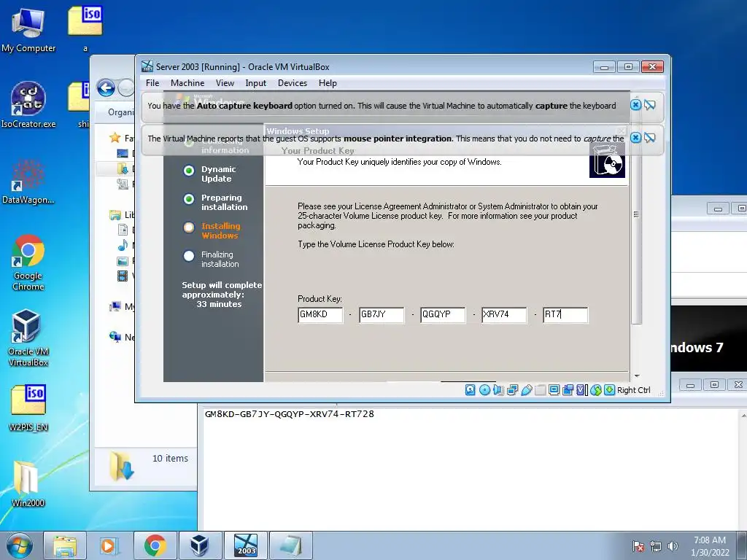Click the fourth product key field XRV74
747x560 pixels.
pos(504,315)
